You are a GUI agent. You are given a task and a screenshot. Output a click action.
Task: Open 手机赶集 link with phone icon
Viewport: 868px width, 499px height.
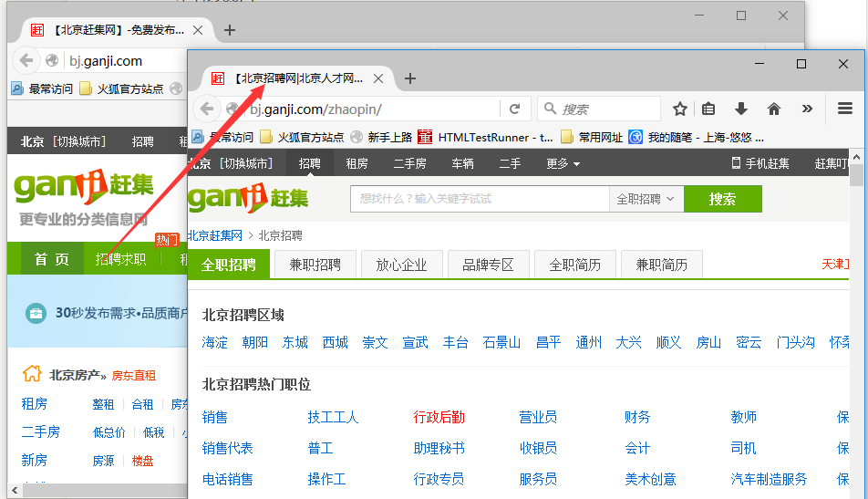click(760, 163)
